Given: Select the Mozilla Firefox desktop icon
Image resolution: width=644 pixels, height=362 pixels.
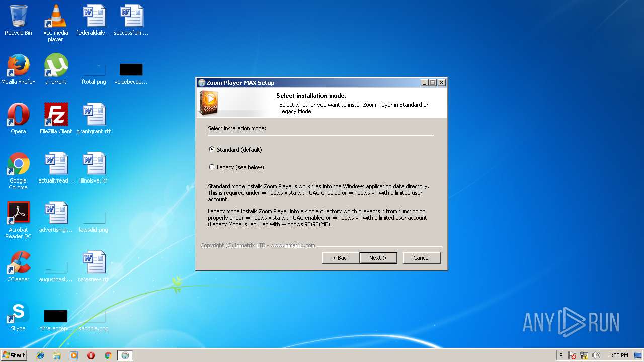Looking at the screenshot, I should [18, 69].
